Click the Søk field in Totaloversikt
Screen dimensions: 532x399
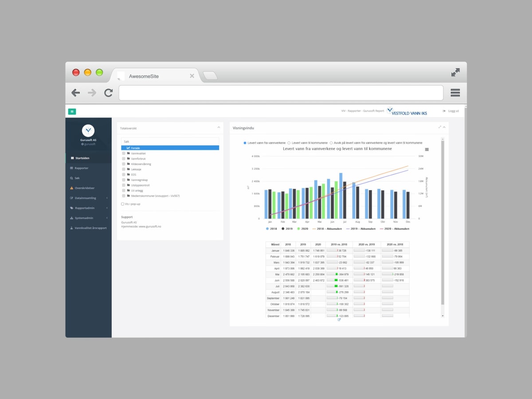(x=170, y=141)
